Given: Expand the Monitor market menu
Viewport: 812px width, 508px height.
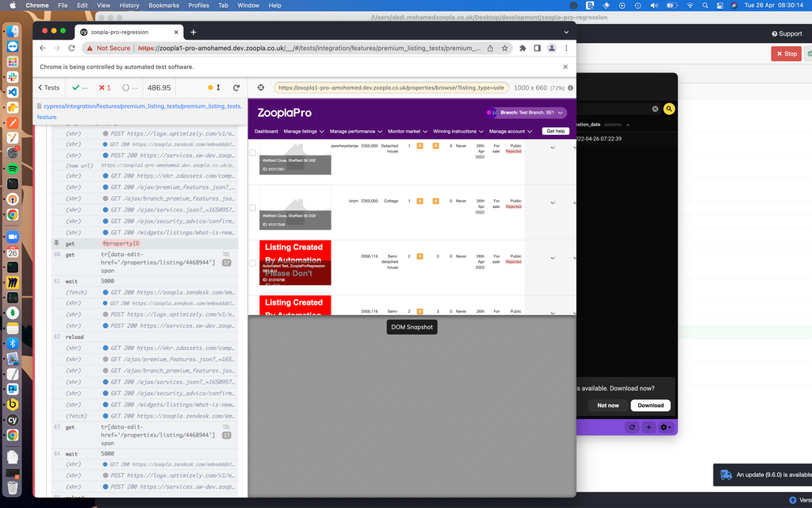Looking at the screenshot, I should 408,131.
